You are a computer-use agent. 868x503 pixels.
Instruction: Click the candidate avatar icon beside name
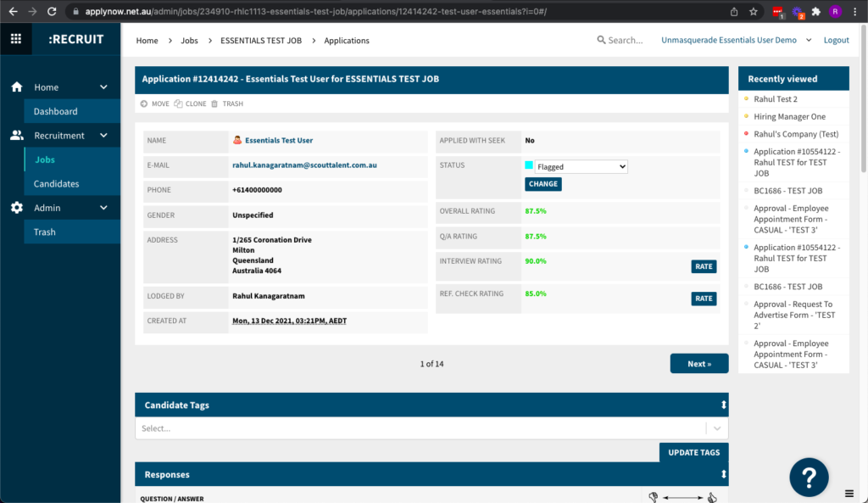coord(237,140)
